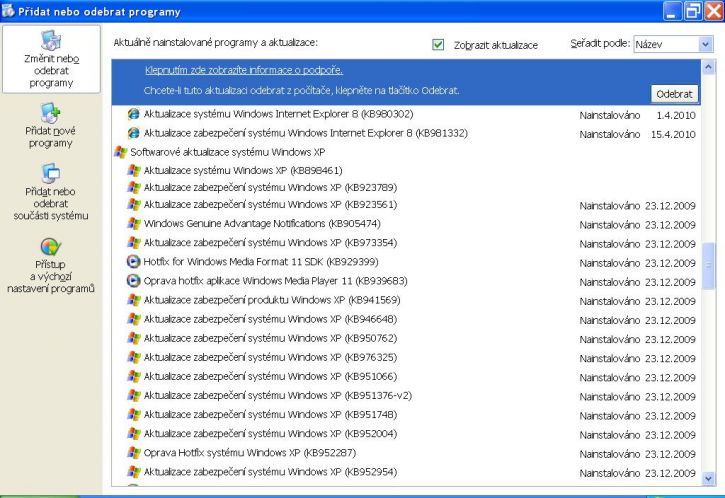Select text Oprava Hotfix systému Windows XP (KB952287)
The image size is (725, 498).
[x=250, y=453]
